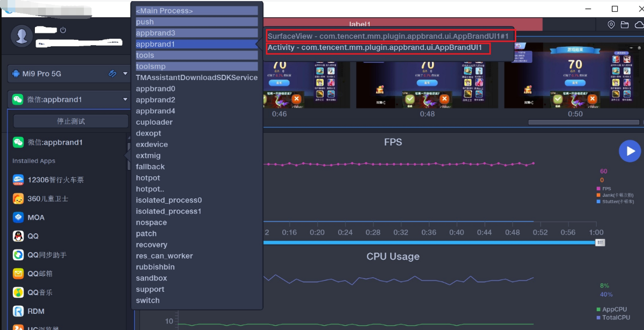Toggle the TotalCPU legend entry
This screenshot has width=644, height=330.
[613, 318]
